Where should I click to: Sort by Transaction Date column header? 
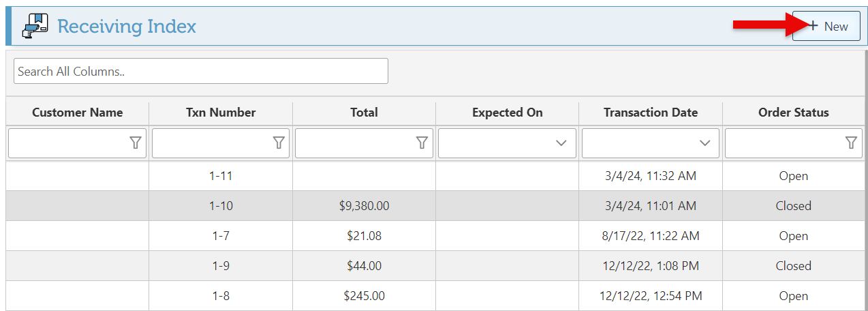(650, 113)
